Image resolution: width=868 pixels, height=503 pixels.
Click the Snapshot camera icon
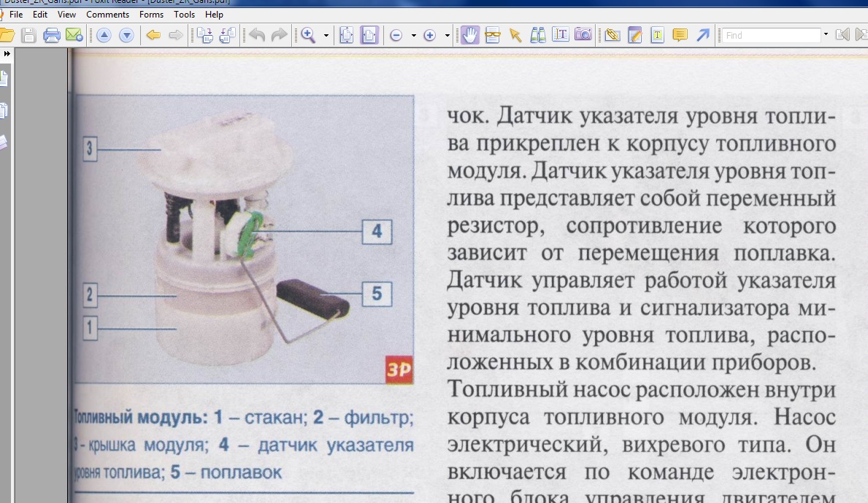pyautogui.click(x=583, y=35)
